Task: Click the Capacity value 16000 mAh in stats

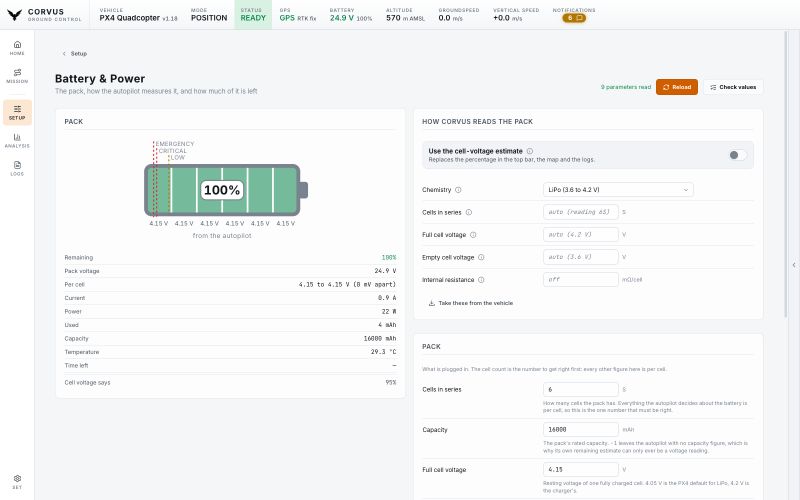Action: (380, 339)
